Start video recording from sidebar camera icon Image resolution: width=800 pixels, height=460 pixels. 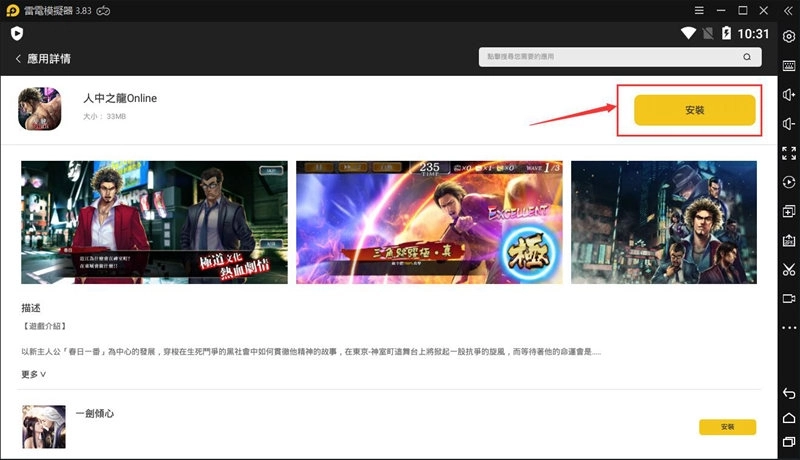tap(789, 298)
